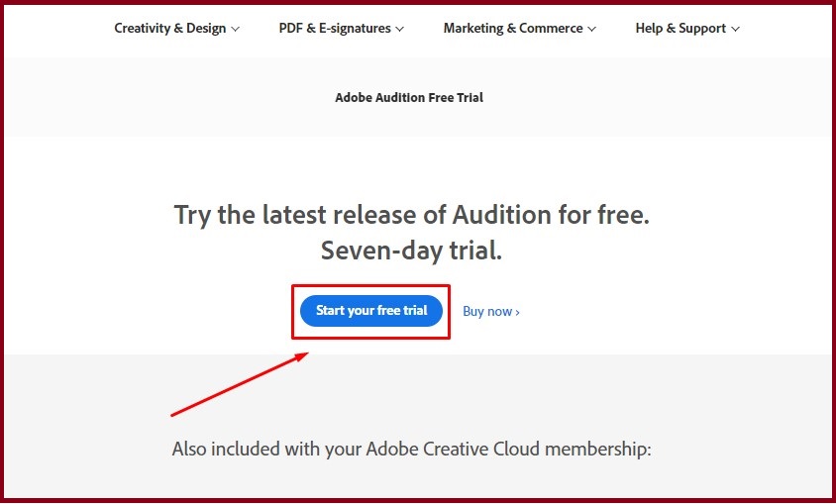
Task: Open the Creativity & Design menu label
Action: pos(169,29)
